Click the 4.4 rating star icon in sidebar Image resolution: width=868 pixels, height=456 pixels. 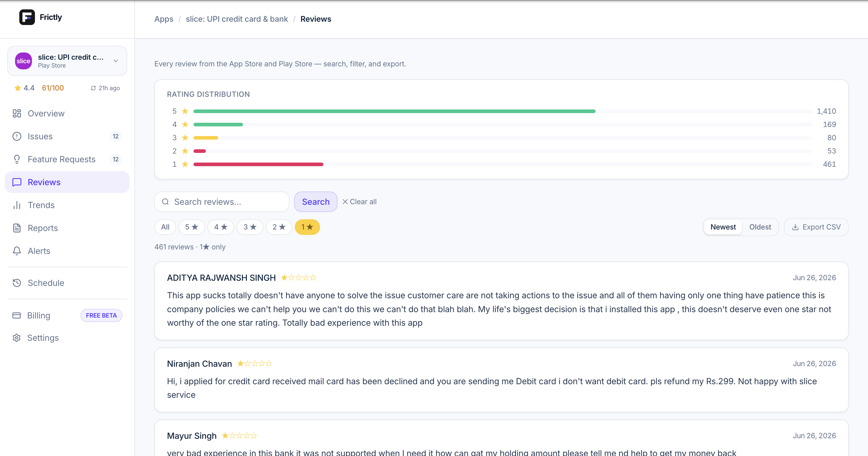pos(17,88)
